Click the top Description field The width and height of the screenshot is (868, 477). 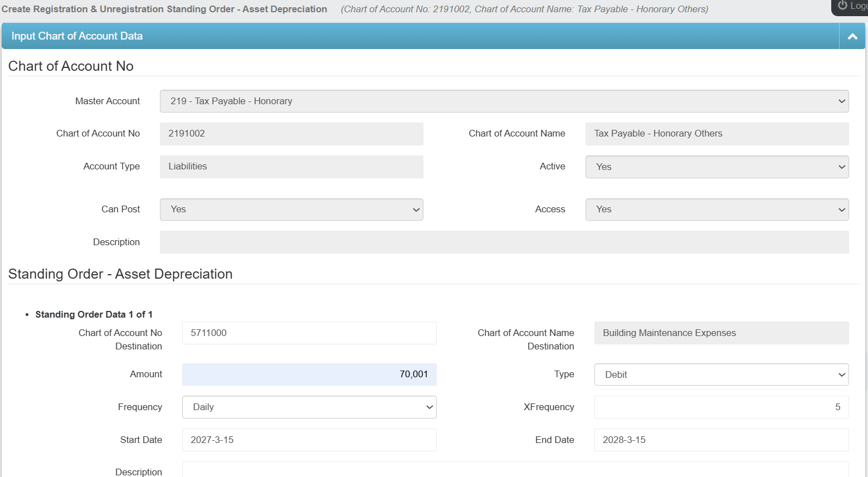pos(504,242)
